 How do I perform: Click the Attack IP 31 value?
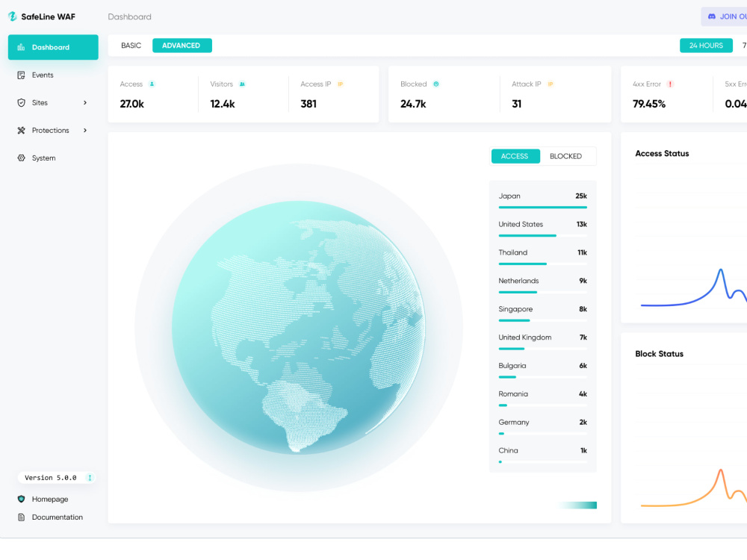pos(516,104)
